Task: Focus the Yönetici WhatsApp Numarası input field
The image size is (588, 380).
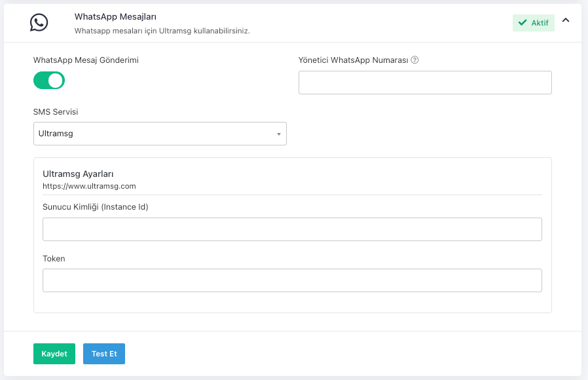Action: click(x=425, y=83)
